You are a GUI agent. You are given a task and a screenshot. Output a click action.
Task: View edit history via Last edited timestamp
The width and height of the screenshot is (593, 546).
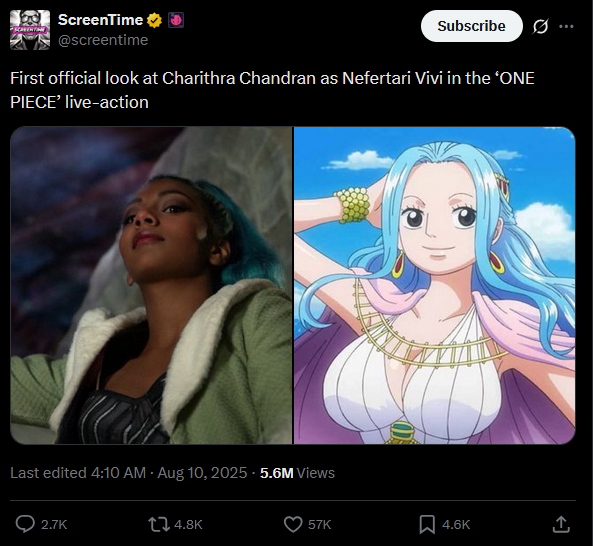click(128, 473)
